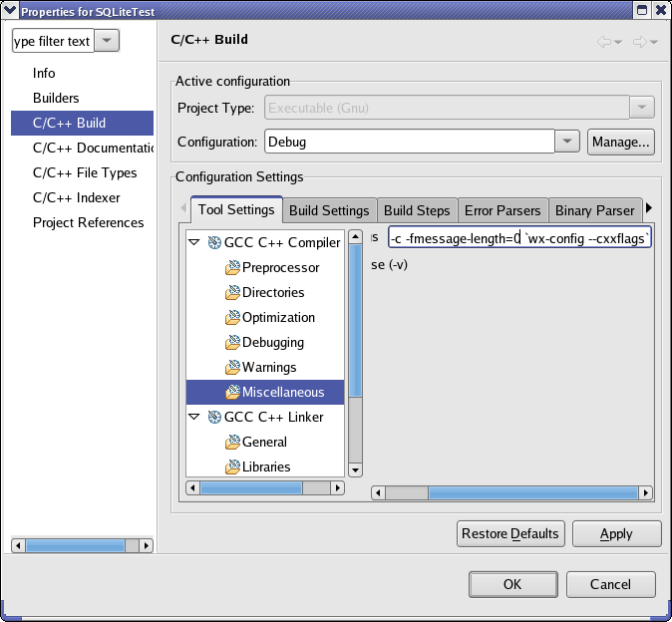Viewport: 672px width, 622px height.
Task: Select C/C++ Indexer entry
Action: (77, 197)
